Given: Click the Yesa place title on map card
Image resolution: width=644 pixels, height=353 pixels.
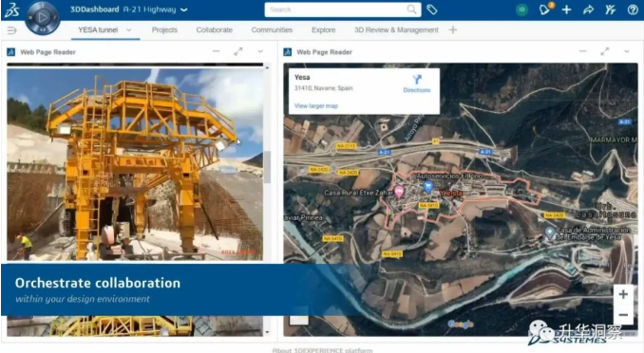Looking at the screenshot, I should 302,77.
